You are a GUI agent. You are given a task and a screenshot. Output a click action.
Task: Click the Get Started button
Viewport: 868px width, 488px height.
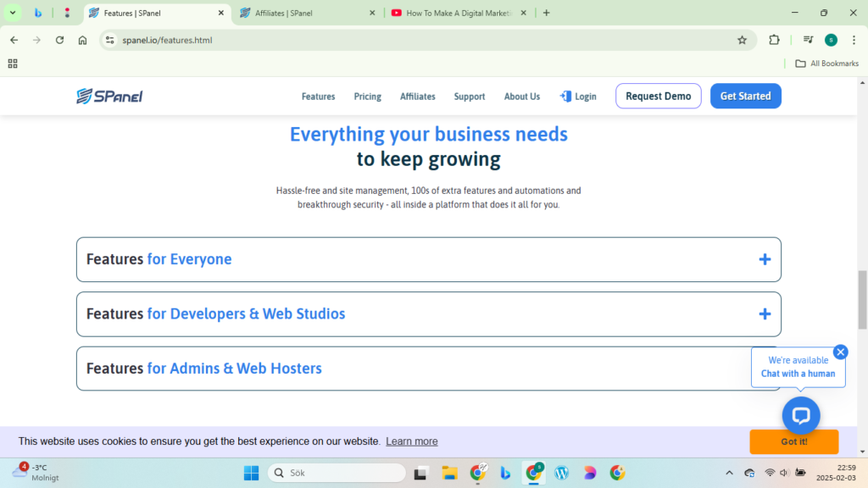pyautogui.click(x=746, y=96)
